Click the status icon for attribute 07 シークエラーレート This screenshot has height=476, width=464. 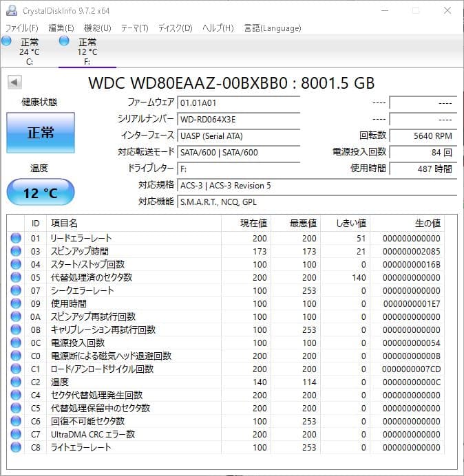(16, 290)
